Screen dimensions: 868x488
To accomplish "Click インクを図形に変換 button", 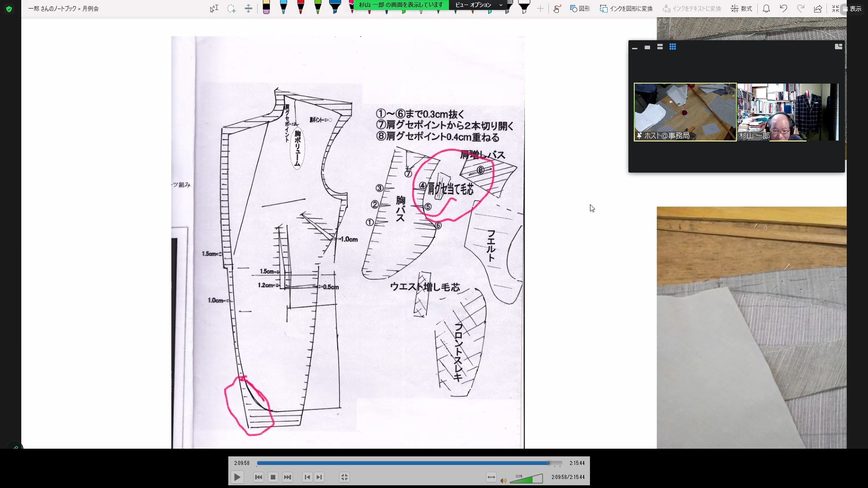I will [x=626, y=9].
